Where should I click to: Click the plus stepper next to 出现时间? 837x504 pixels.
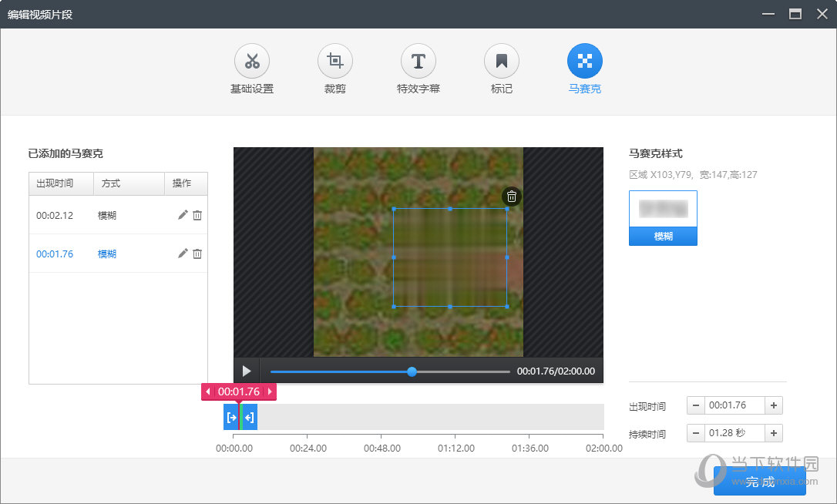(774, 405)
